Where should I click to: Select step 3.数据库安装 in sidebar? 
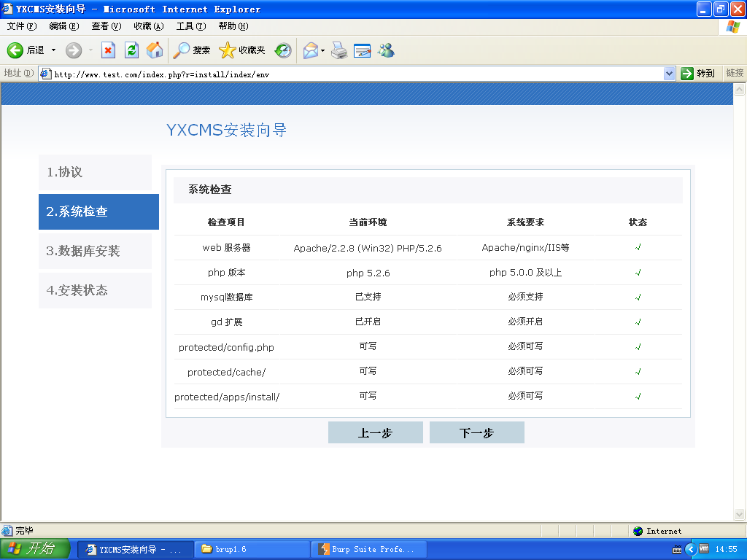pyautogui.click(x=95, y=251)
